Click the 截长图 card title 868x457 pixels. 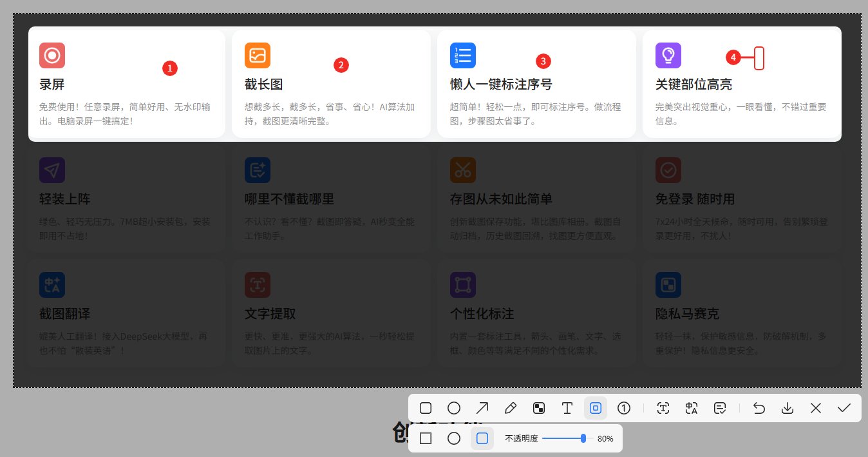pos(264,84)
